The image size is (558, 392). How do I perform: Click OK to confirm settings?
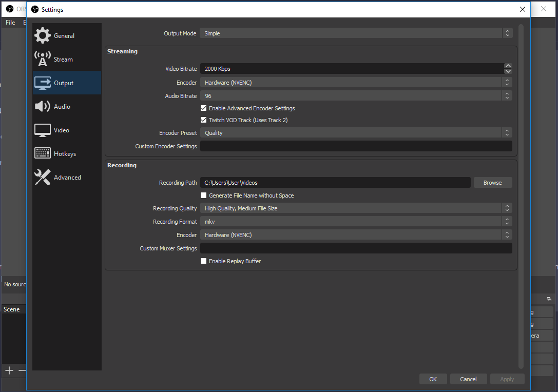point(433,379)
